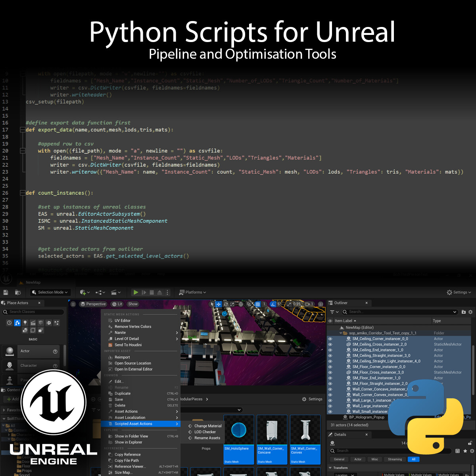Toggle grid snapping in the viewport toolbar
This screenshot has height=476, width=476.
258,304
